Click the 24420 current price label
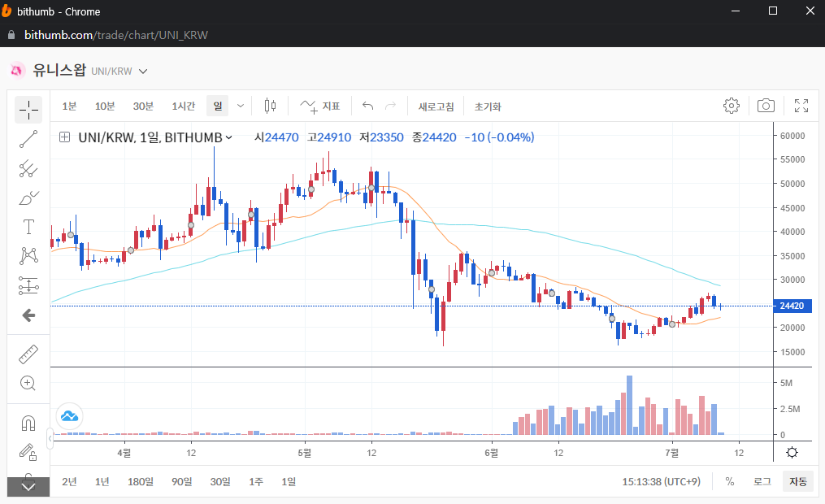825x504 pixels. (792, 306)
